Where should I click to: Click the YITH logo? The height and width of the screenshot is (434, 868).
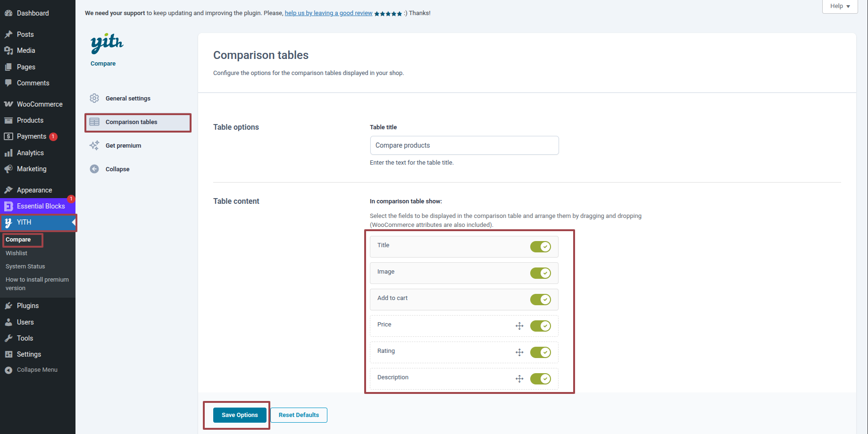[x=107, y=43]
